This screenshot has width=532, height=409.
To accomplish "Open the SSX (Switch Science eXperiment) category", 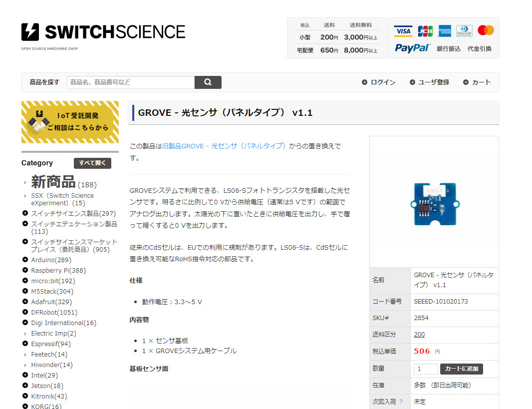I will pyautogui.click(x=62, y=199).
